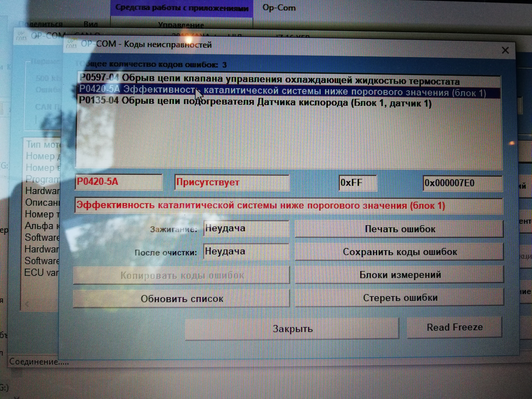
Task: Print errors with Печать ошибок
Action: [399, 229]
